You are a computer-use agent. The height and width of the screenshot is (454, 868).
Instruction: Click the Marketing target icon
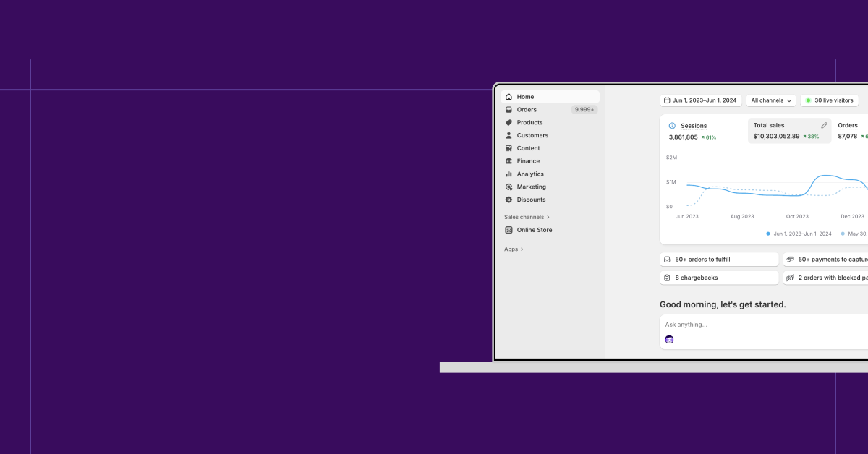coord(509,187)
